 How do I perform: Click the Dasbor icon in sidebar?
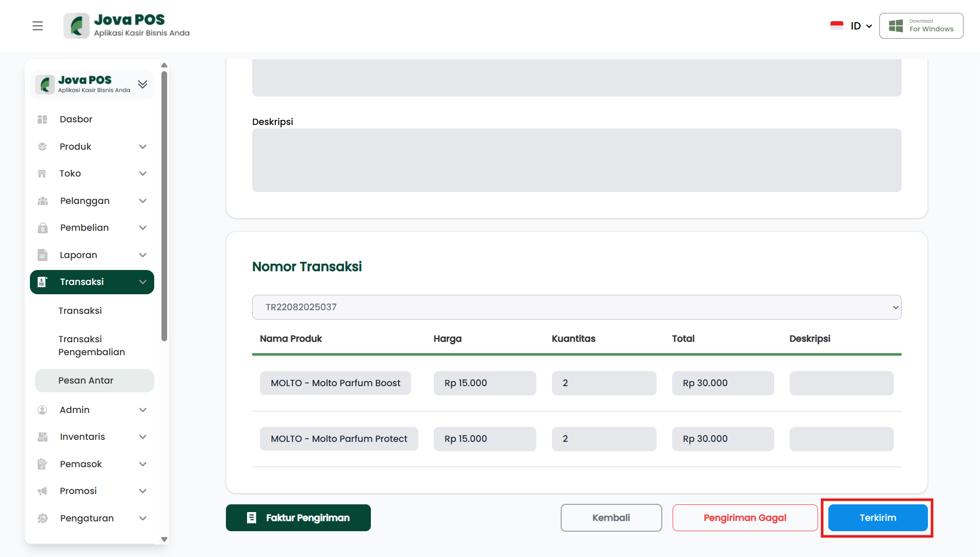[42, 119]
